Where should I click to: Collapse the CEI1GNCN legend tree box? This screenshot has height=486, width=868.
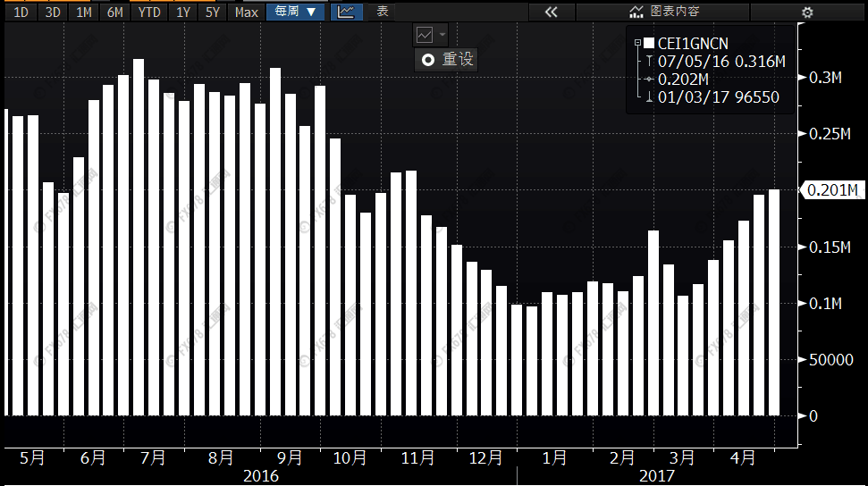pos(636,43)
